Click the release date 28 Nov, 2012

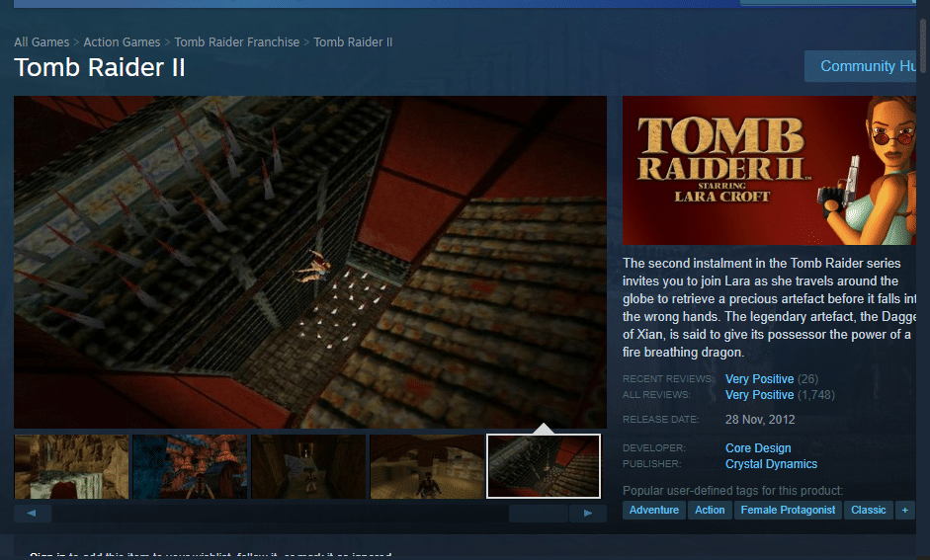(x=760, y=420)
